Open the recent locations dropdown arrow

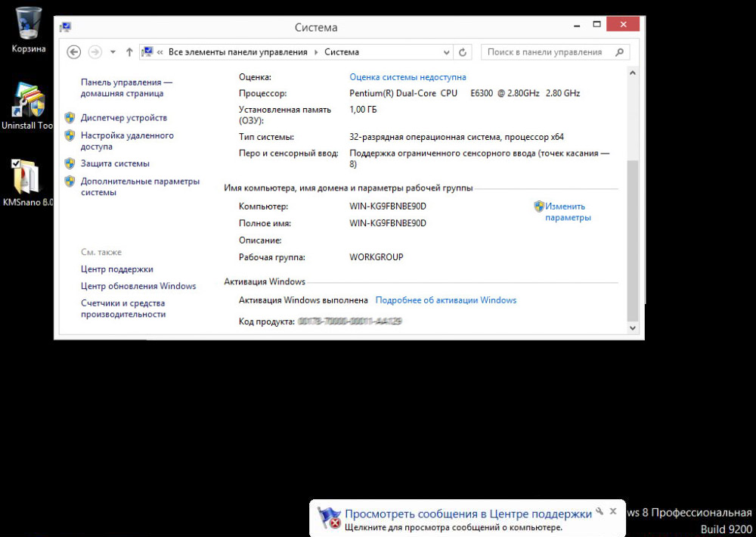(113, 52)
